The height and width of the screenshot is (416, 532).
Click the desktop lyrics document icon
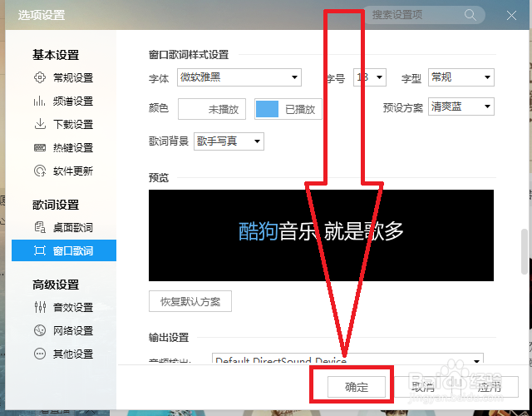coord(40,227)
